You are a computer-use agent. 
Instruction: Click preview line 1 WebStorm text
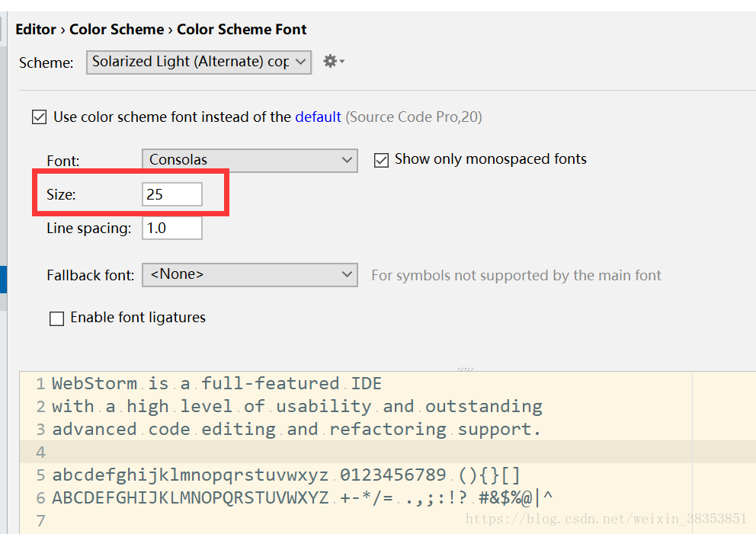pos(94,383)
